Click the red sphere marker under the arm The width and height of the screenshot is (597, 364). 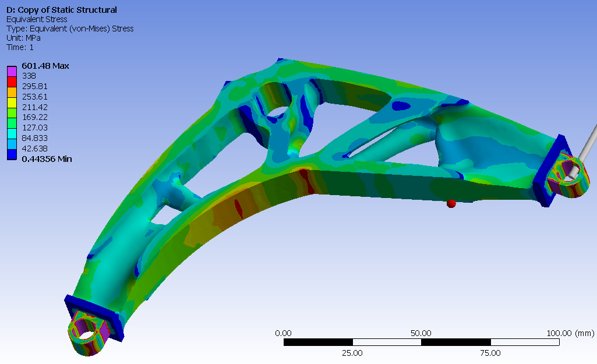[451, 204]
